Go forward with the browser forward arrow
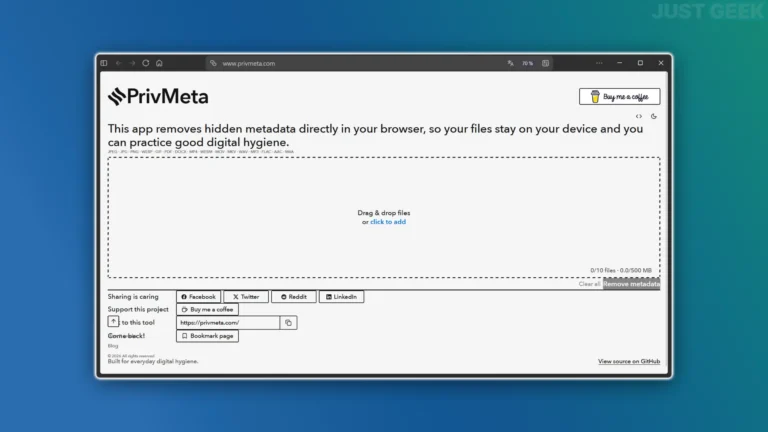Screen dimensions: 768x432 pos(132,63)
